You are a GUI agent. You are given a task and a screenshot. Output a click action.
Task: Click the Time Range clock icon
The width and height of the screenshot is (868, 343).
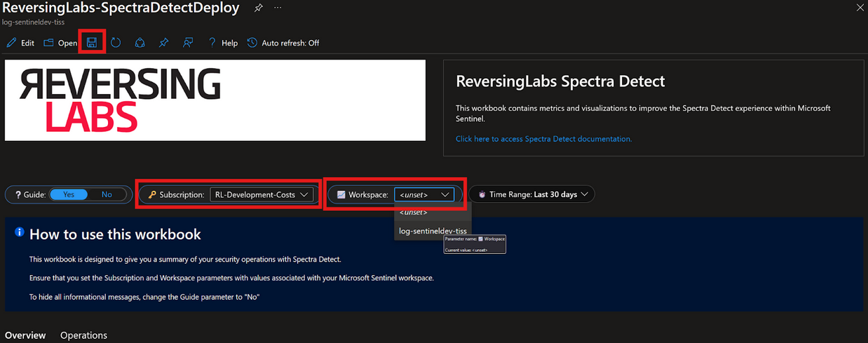[482, 194]
